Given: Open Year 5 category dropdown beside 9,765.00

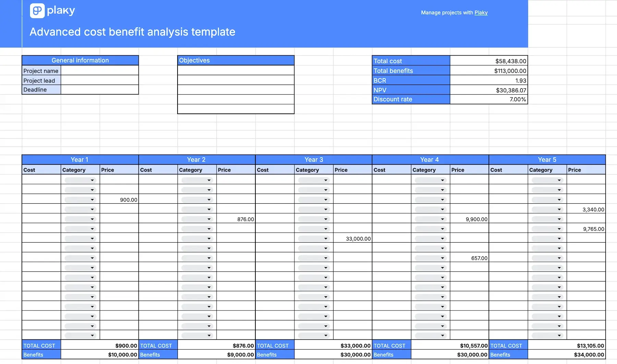Looking at the screenshot, I should pyautogui.click(x=547, y=229).
